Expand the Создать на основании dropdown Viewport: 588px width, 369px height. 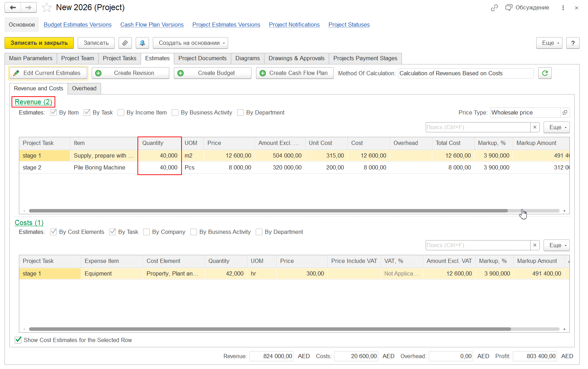(190, 43)
